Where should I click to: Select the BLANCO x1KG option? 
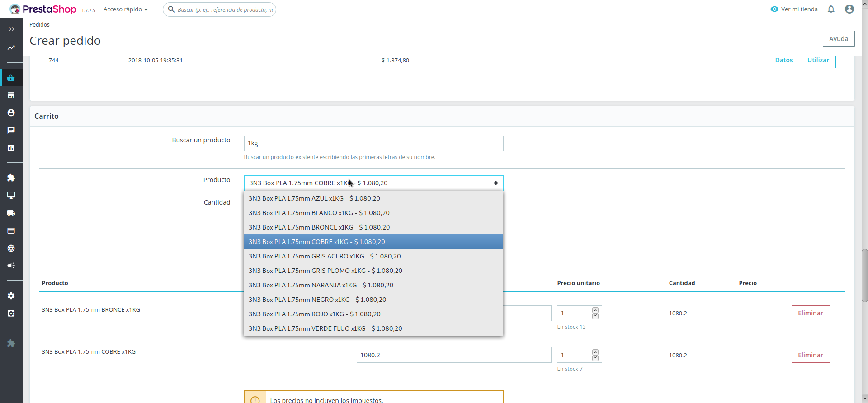pos(373,213)
